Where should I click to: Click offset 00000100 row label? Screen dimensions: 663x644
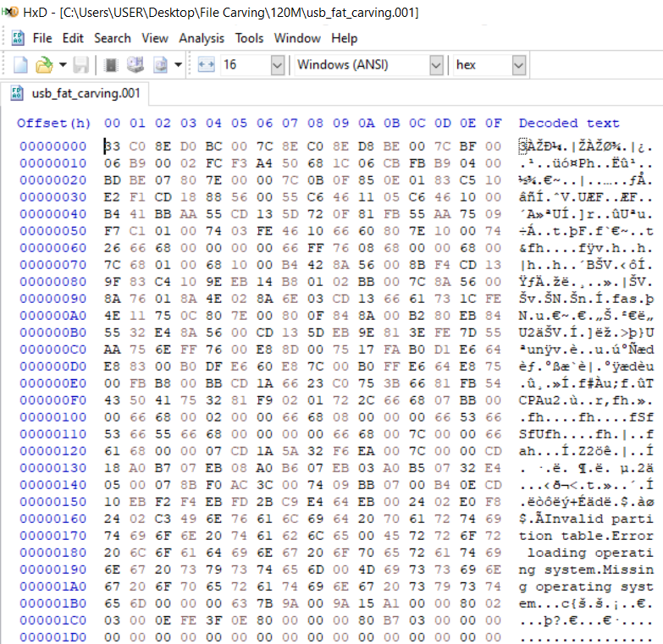52,417
